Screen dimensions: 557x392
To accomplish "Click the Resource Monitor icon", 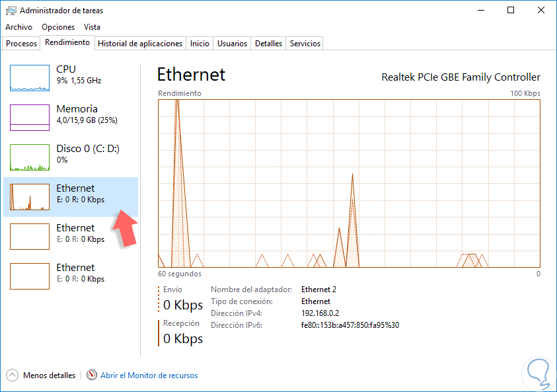I will (x=92, y=375).
